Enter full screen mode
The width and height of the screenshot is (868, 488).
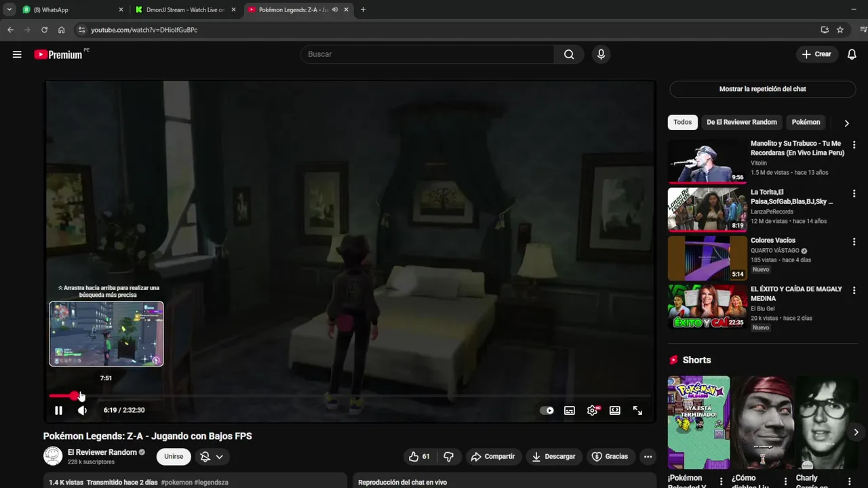pyautogui.click(x=637, y=410)
